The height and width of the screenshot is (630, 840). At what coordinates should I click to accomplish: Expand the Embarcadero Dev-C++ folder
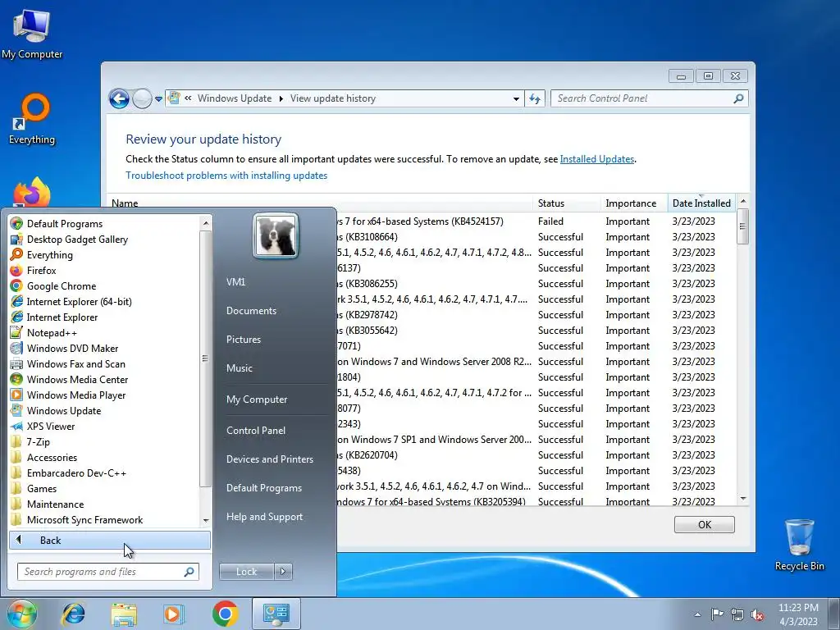tap(76, 473)
